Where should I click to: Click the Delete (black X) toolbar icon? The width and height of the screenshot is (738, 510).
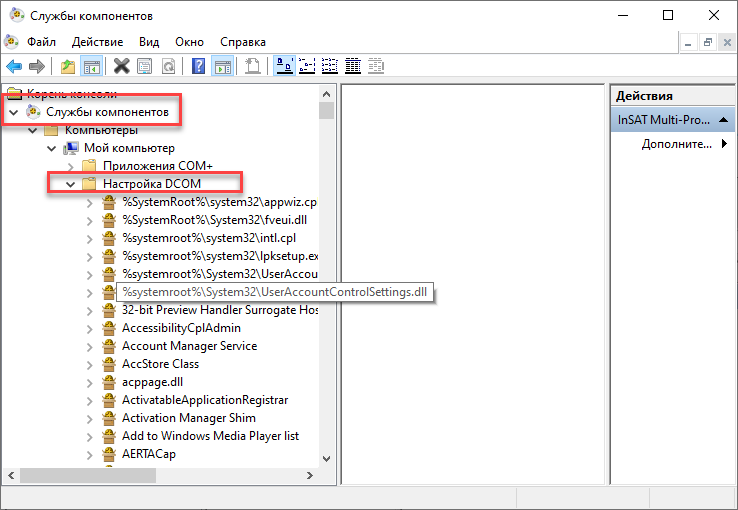(121, 66)
